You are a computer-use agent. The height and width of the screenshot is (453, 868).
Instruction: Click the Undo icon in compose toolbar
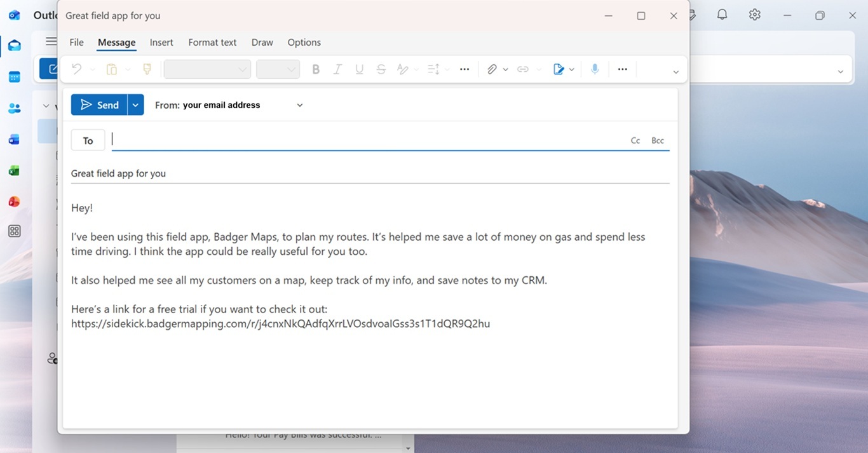(77, 69)
